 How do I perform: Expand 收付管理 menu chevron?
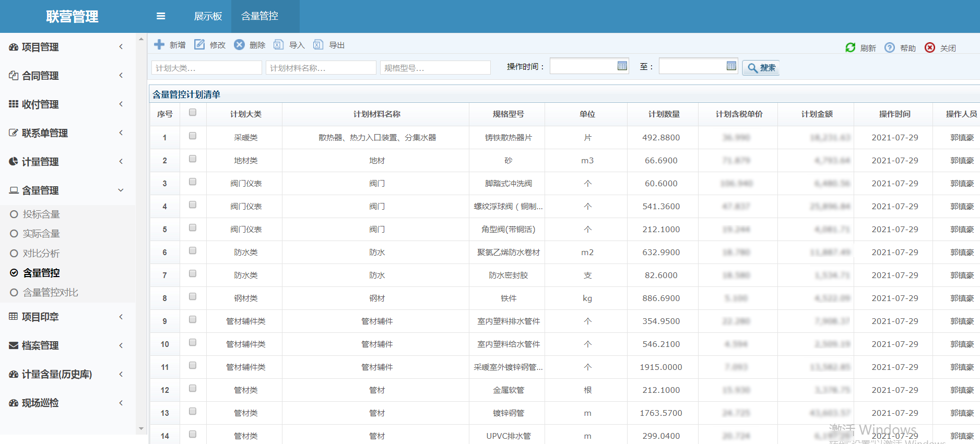pyautogui.click(x=121, y=104)
